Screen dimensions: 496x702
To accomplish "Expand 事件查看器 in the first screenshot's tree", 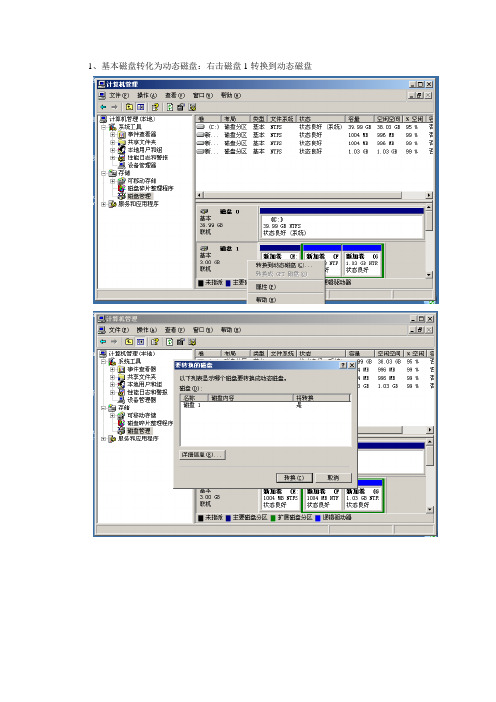I will 113,134.
